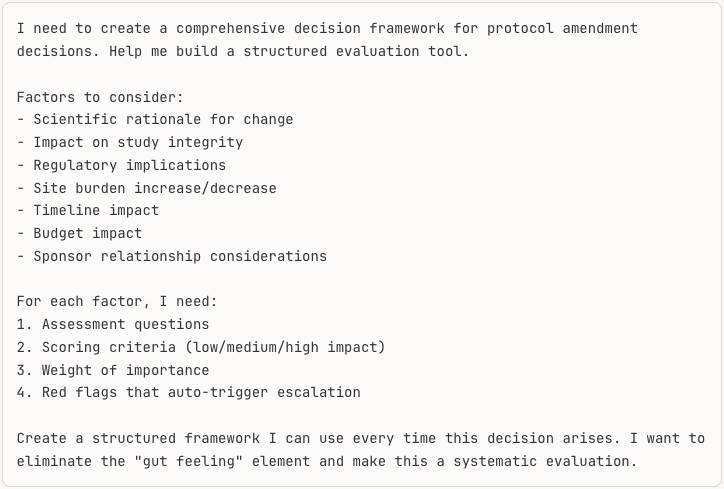724x489 pixels.
Task: Click item '1. Assessment questions'
Action: [113, 324]
